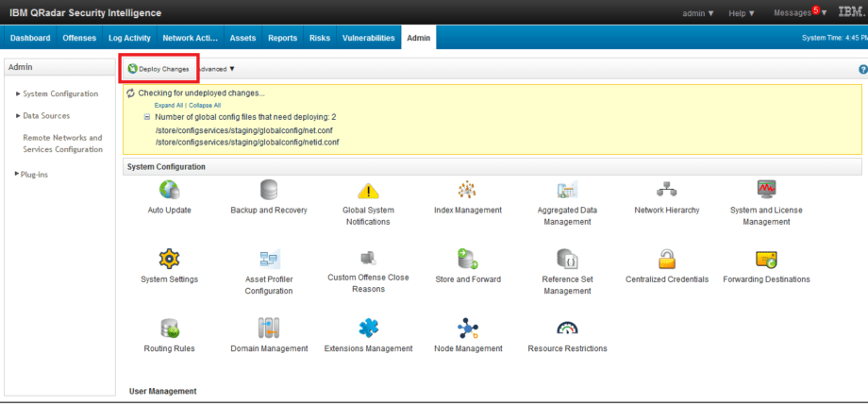The width and height of the screenshot is (868, 405).
Task: Open Domain Management icon
Action: tap(269, 328)
